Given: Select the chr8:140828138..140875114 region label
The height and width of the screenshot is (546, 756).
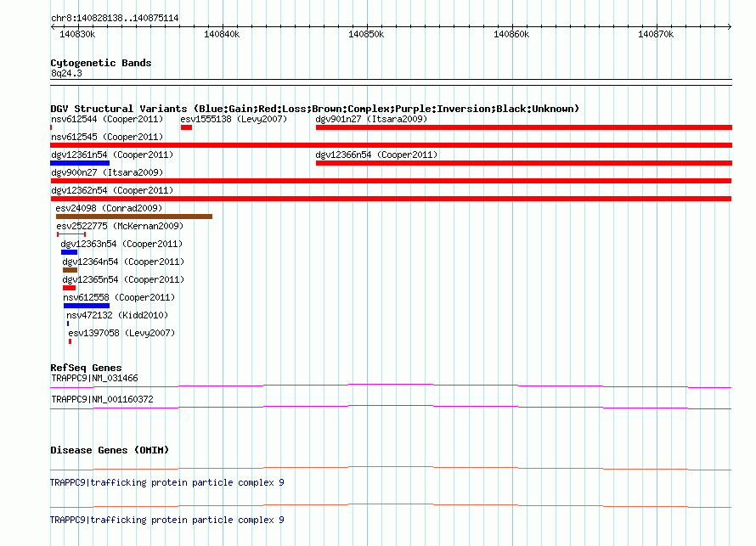Looking at the screenshot, I should (115, 18).
